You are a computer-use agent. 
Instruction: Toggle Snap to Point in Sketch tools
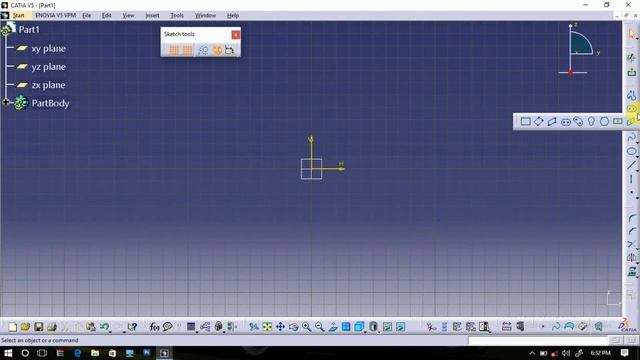(x=187, y=50)
